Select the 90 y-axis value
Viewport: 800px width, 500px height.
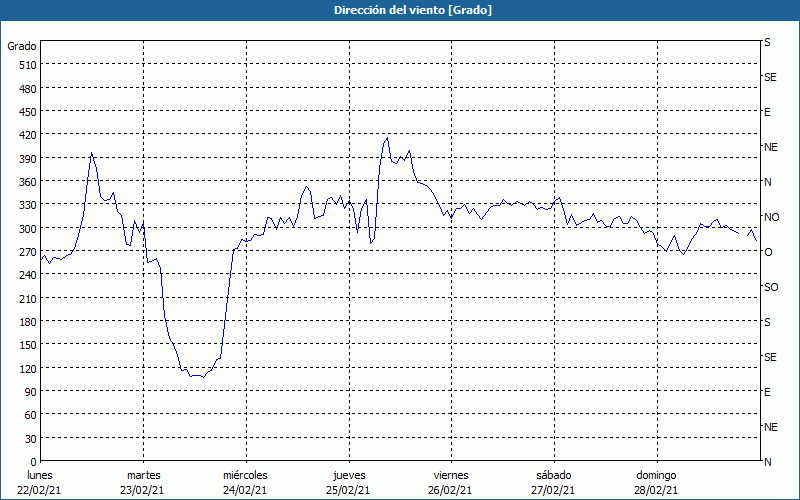pyautogui.click(x=31, y=392)
